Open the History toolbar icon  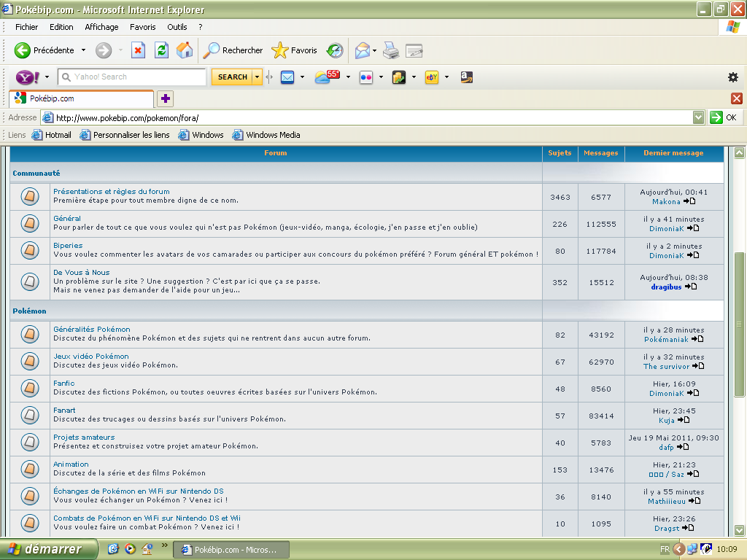335,50
